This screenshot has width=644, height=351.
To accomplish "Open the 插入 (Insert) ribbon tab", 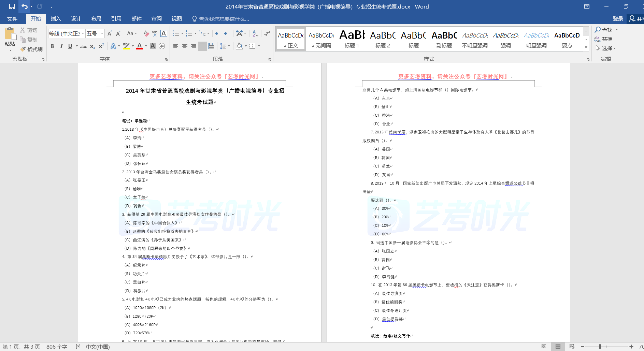I will coord(56,19).
